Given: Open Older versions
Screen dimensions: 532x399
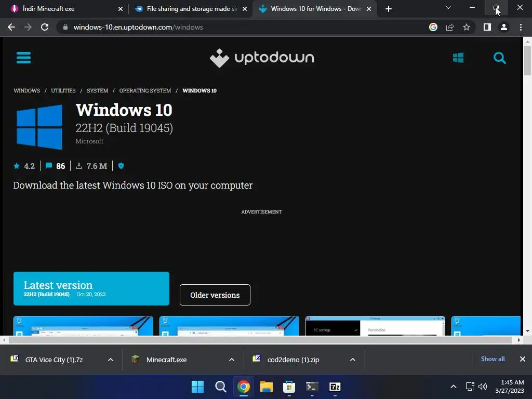Looking at the screenshot, I should (x=215, y=295).
